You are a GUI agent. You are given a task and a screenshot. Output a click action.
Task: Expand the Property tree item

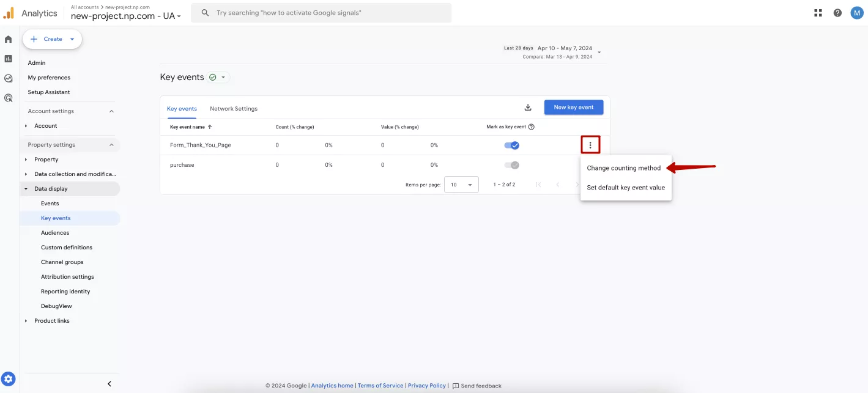tap(26, 160)
